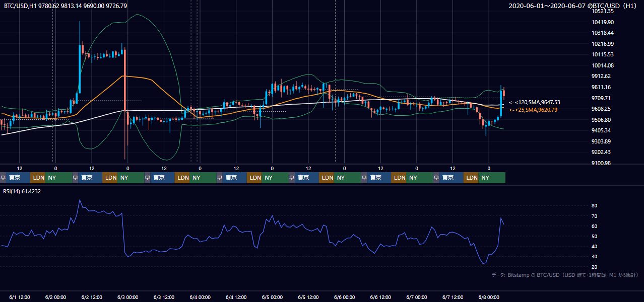
Task: Select price level 10318.44 on axis
Action: (603, 33)
